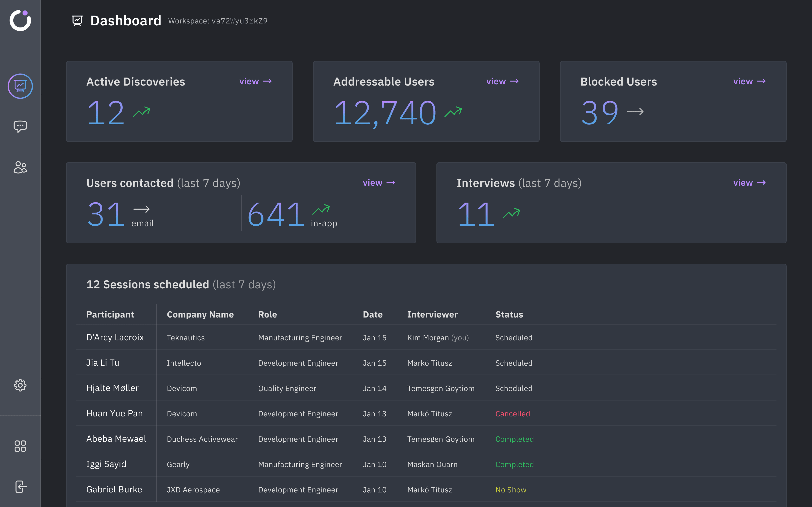Image resolution: width=812 pixels, height=507 pixels.
Task: View Users contacted details
Action: click(x=379, y=183)
